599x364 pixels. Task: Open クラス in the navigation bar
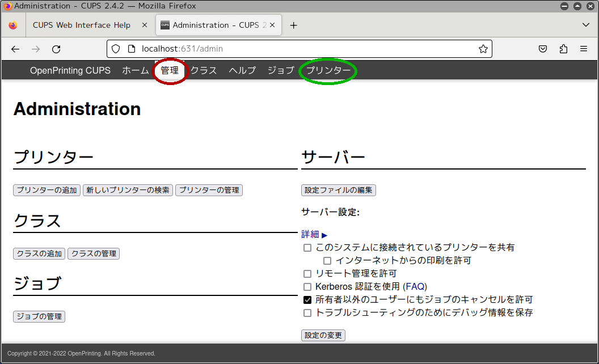[x=204, y=71]
